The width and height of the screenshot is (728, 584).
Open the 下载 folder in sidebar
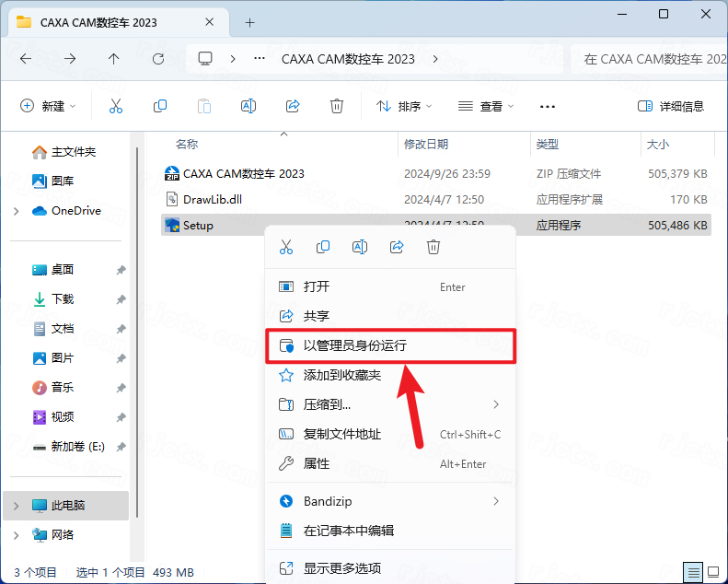pos(63,299)
